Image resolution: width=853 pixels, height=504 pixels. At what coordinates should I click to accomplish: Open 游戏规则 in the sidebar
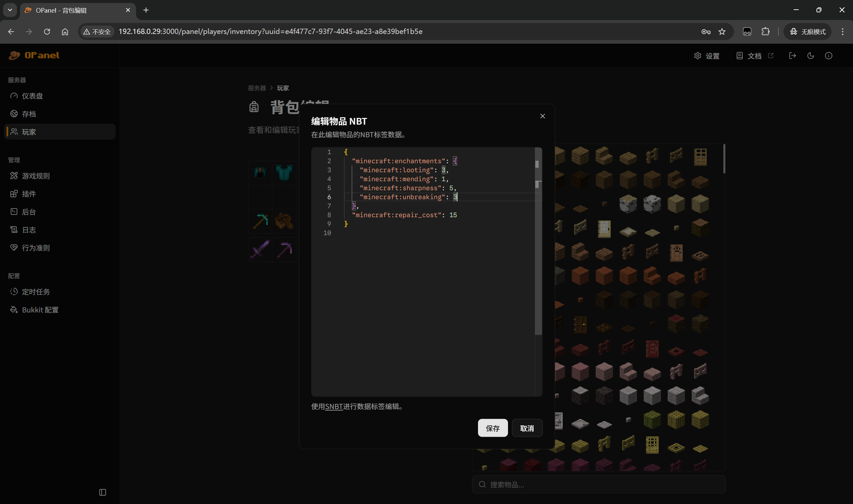click(x=60, y=176)
